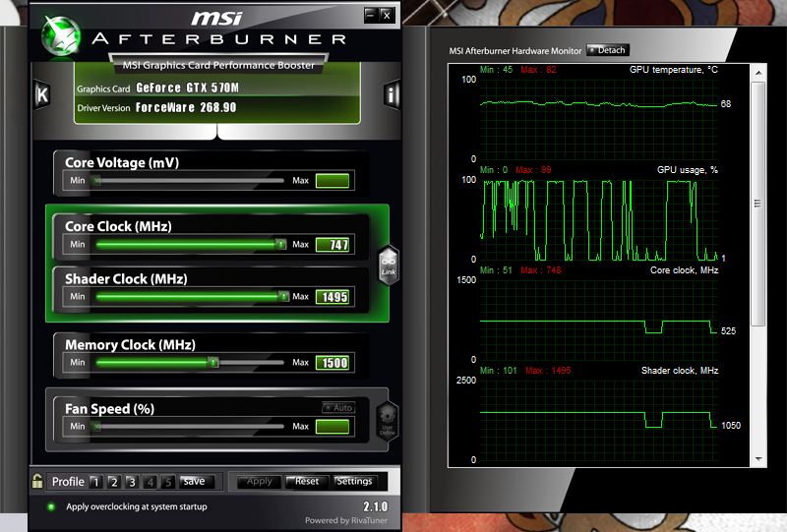Close the Afterburner window
The height and width of the screenshot is (532, 787).
387,15
